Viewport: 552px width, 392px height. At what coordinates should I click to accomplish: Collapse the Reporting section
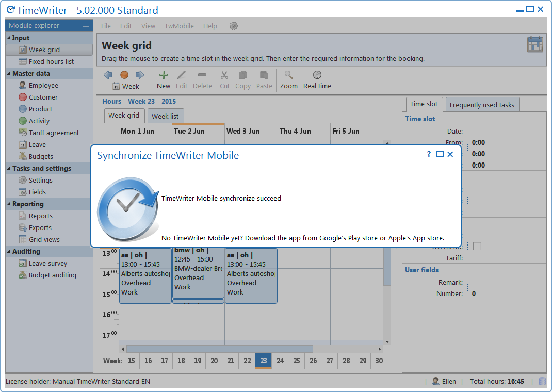pos(8,204)
